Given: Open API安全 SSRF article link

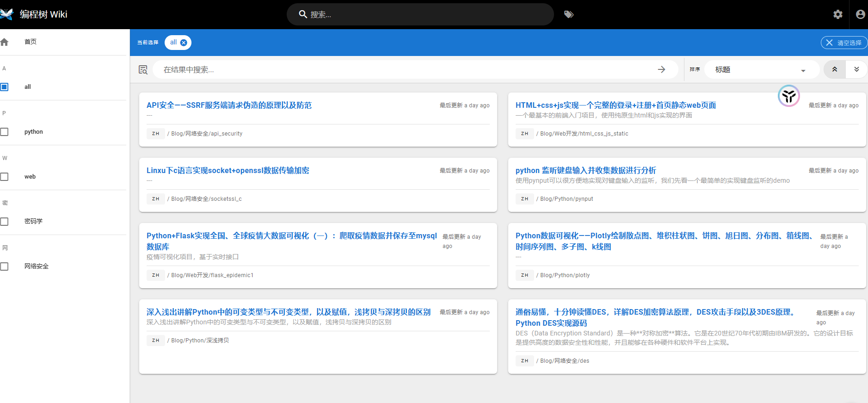Looking at the screenshot, I should (229, 105).
